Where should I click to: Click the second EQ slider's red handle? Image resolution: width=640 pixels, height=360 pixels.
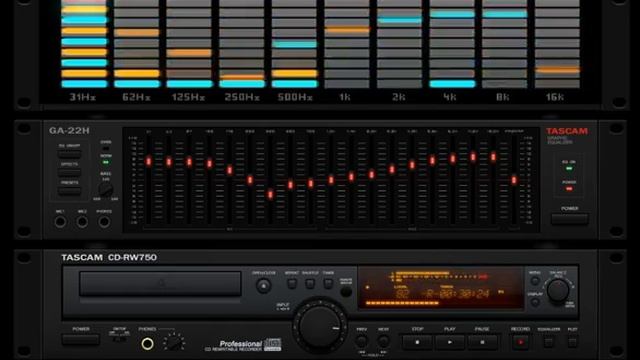[169, 162]
